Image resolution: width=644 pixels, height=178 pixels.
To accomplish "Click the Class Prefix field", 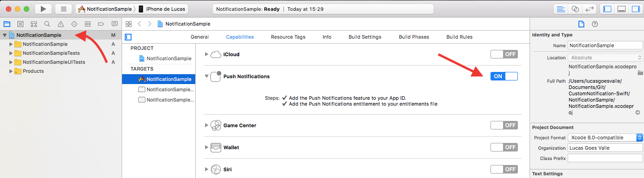I will pos(605,158).
